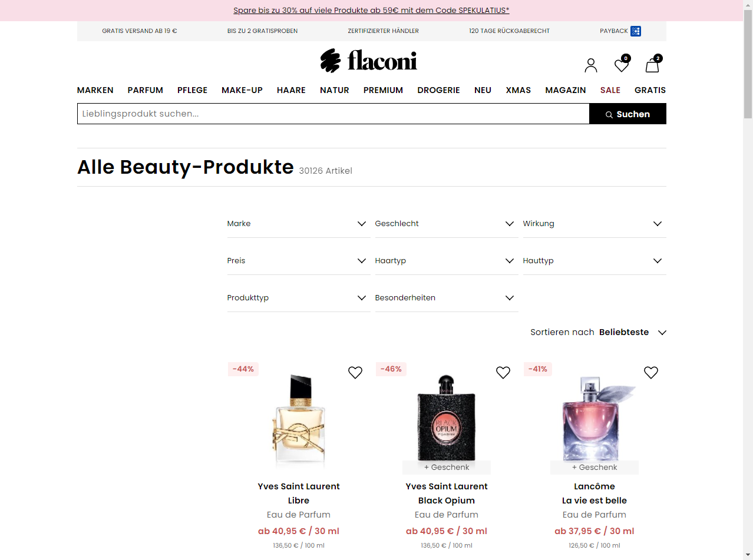Image resolution: width=753 pixels, height=560 pixels.
Task: Open the shopping bag cart icon
Action: coord(652,65)
